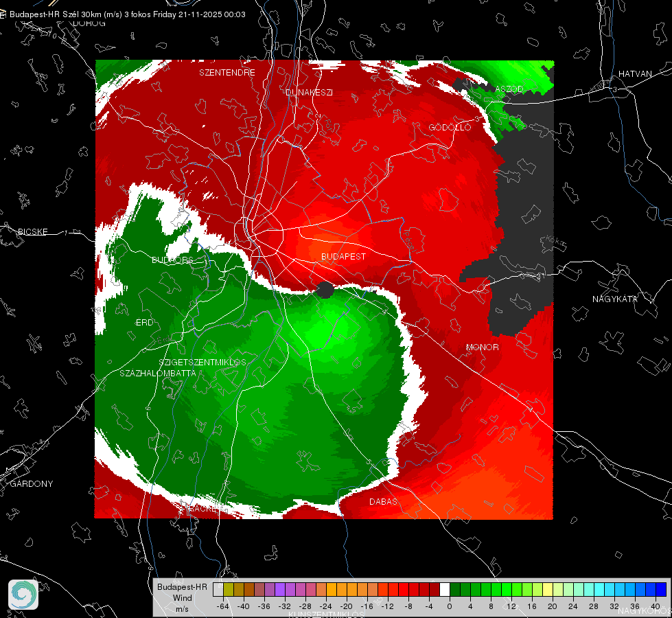Click the NAGYKÁTA map label

pyautogui.click(x=615, y=299)
